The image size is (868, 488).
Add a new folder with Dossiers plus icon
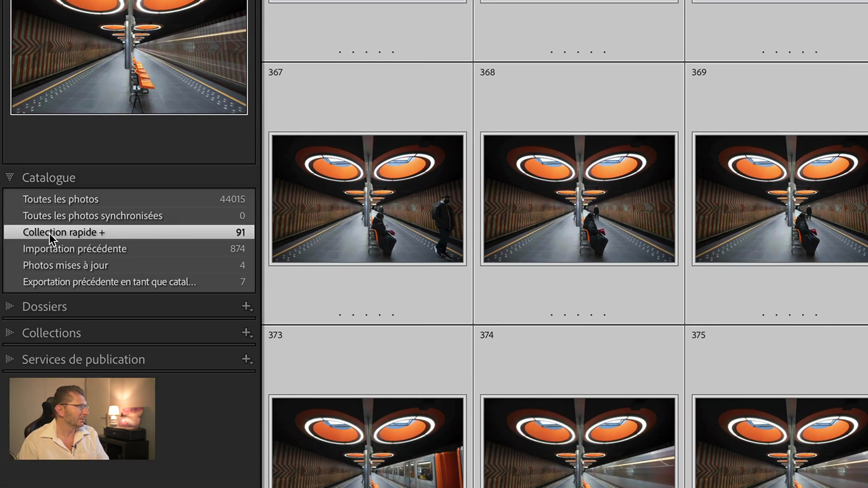[246, 306]
